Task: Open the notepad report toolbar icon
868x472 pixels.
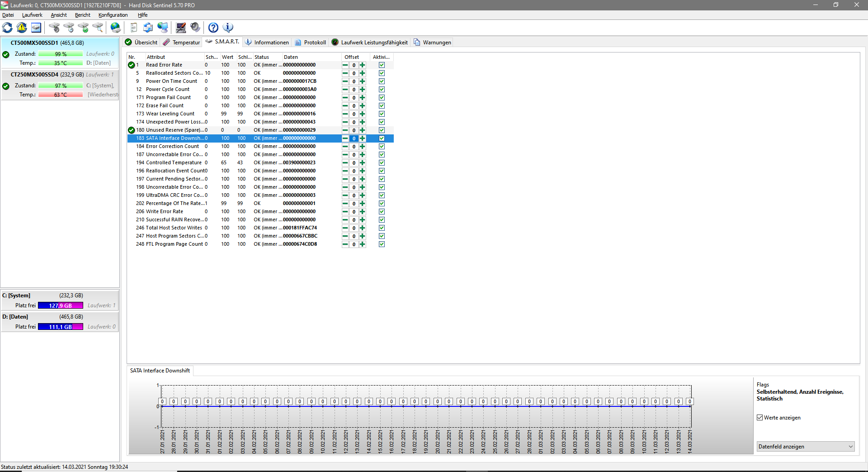Action: click(x=134, y=28)
